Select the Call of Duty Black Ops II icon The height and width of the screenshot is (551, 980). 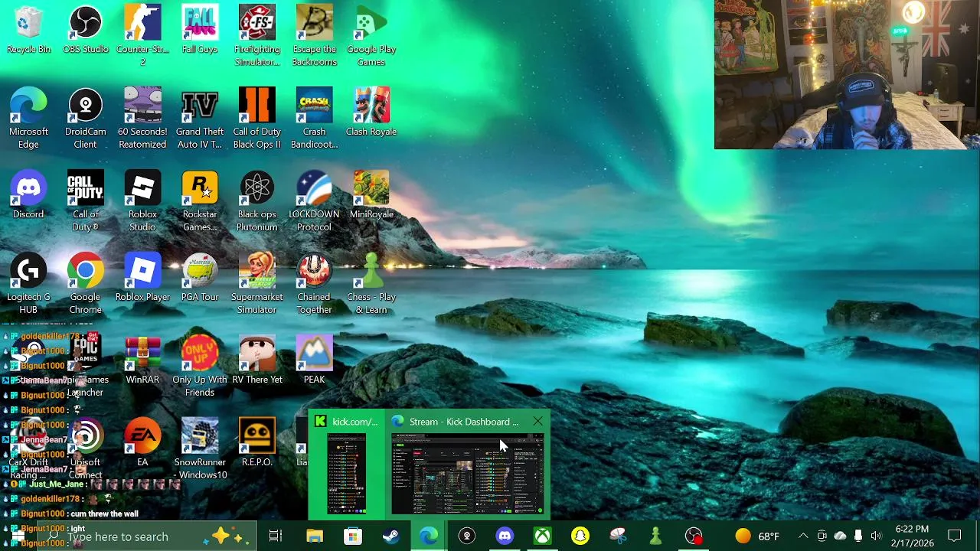click(x=257, y=118)
